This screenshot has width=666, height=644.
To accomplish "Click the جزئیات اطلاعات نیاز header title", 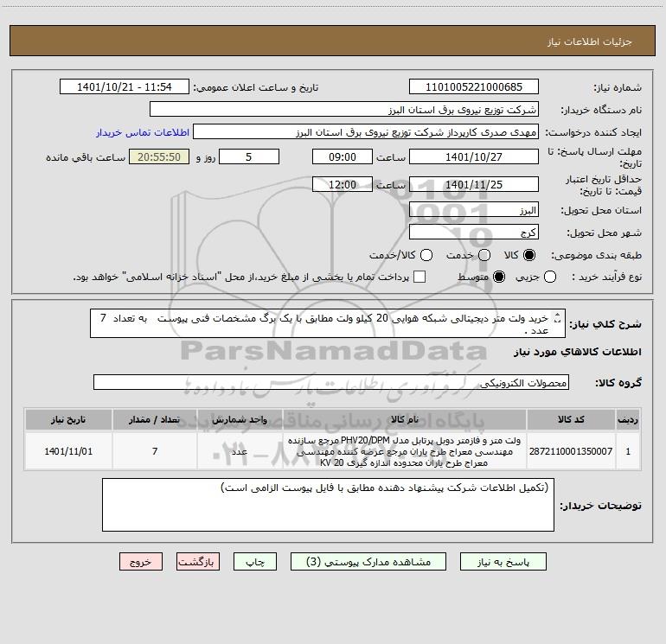I will click(590, 41).
